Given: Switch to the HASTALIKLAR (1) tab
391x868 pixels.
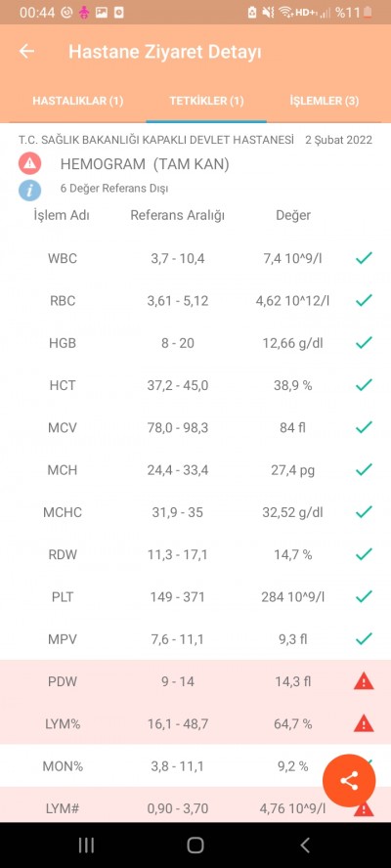Looking at the screenshot, I should (x=77, y=101).
